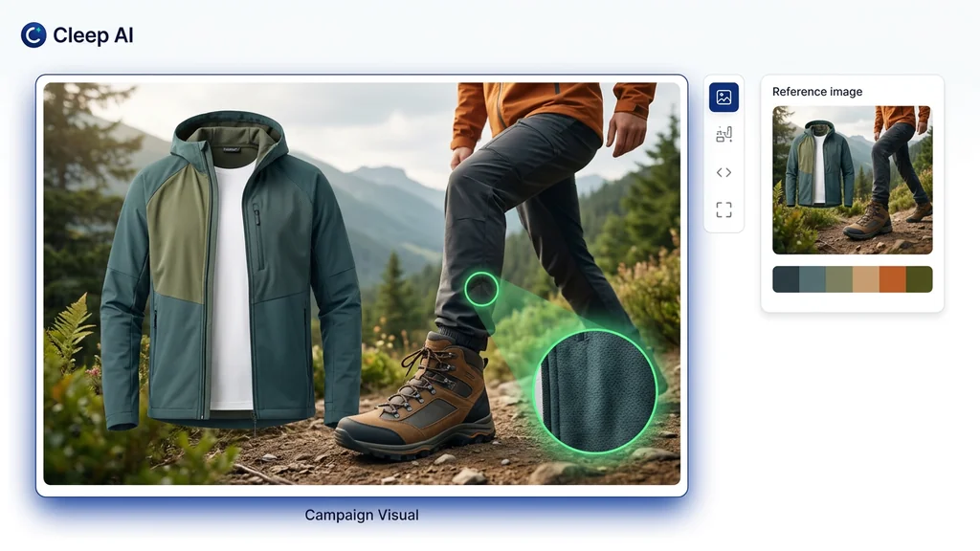
Task: Choose the tan beige color swatch
Action: 865,279
